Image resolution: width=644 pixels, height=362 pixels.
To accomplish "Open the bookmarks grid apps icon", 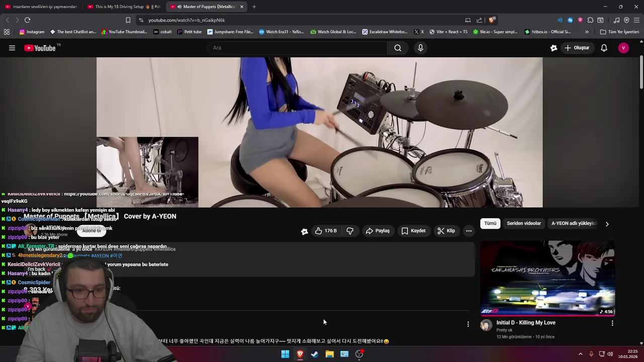I will [7, 32].
